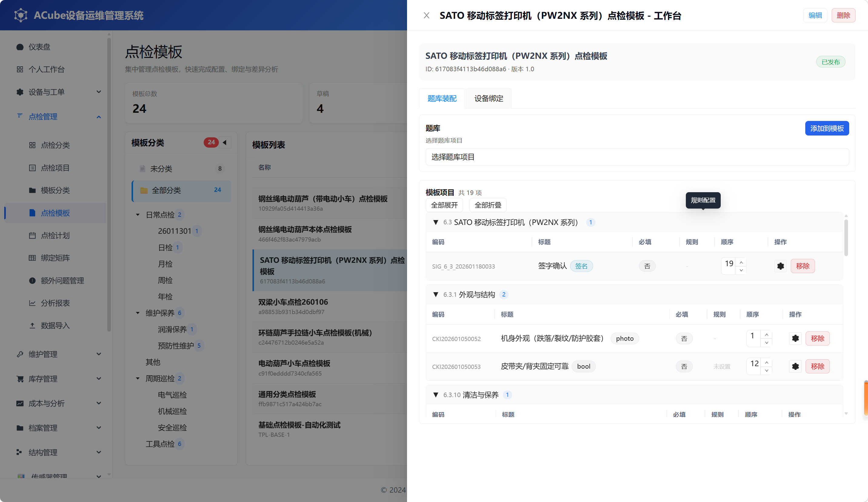
Task: Click the 设备与工单 gear icon
Action: [20, 92]
